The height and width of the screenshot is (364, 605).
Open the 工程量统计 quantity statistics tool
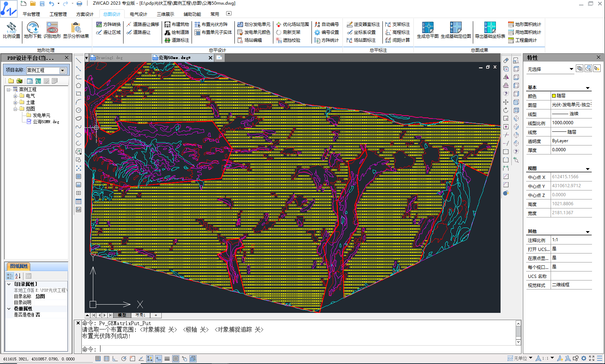coord(523,40)
